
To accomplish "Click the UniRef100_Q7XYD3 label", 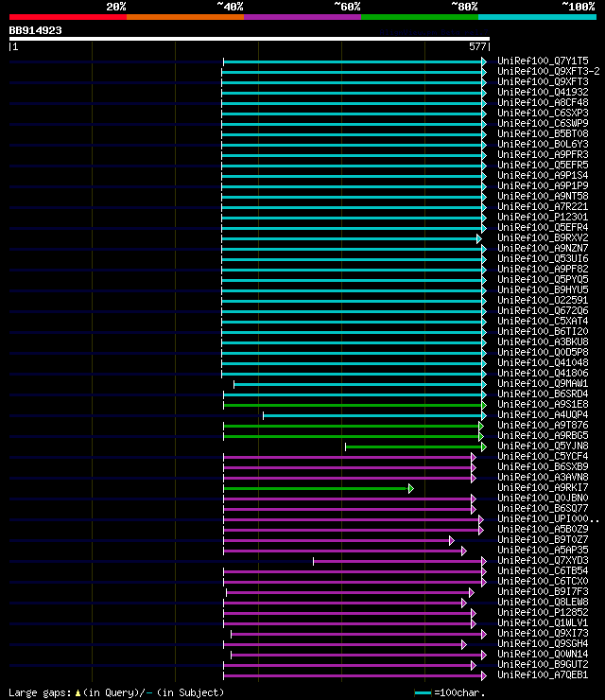I will coord(543,560).
